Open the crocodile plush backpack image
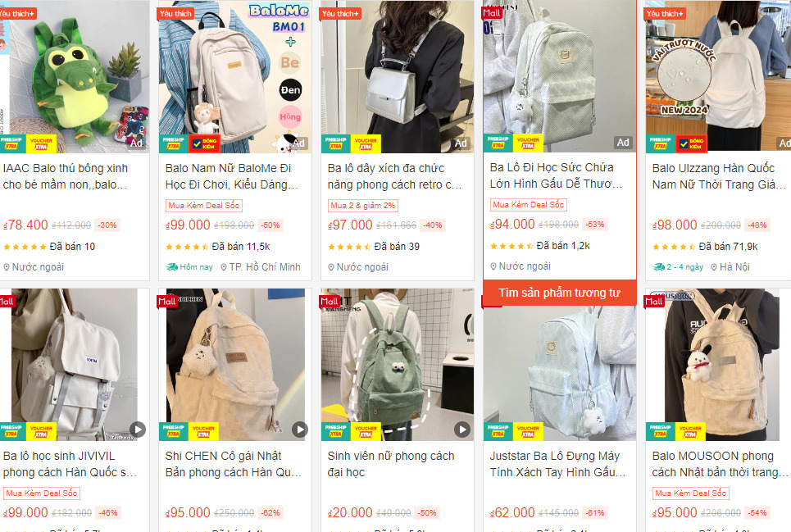The width and height of the screenshot is (791, 532). pos(74,77)
